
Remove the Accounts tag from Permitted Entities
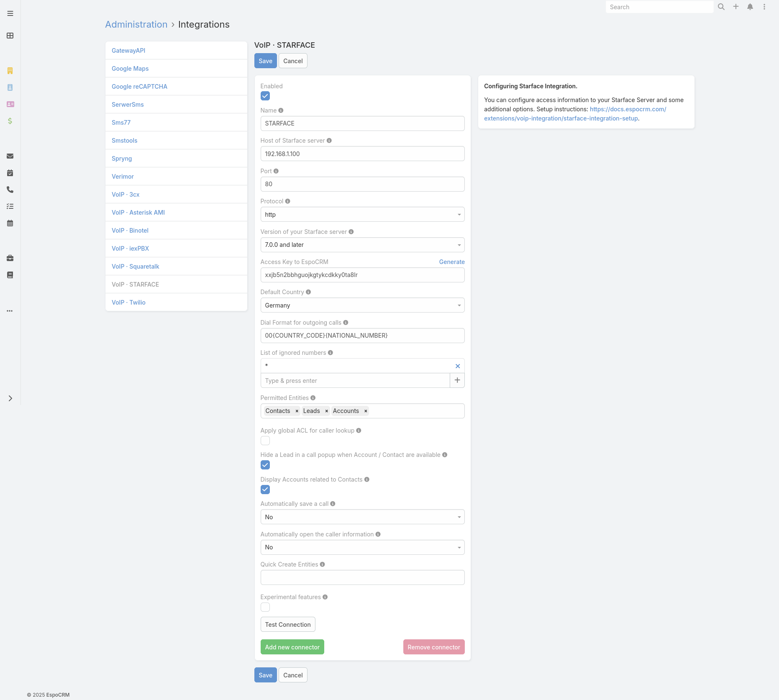point(366,410)
